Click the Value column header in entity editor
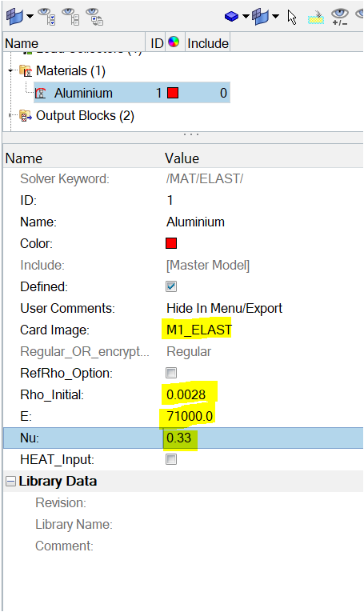Screen dimensions: 364x612 click(182, 158)
